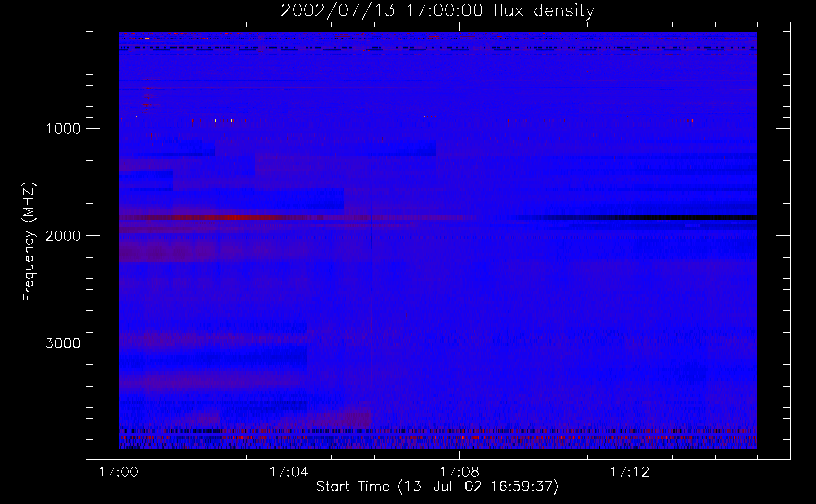Select the 2000 frequency tick label
816x504 pixels.
pos(63,236)
